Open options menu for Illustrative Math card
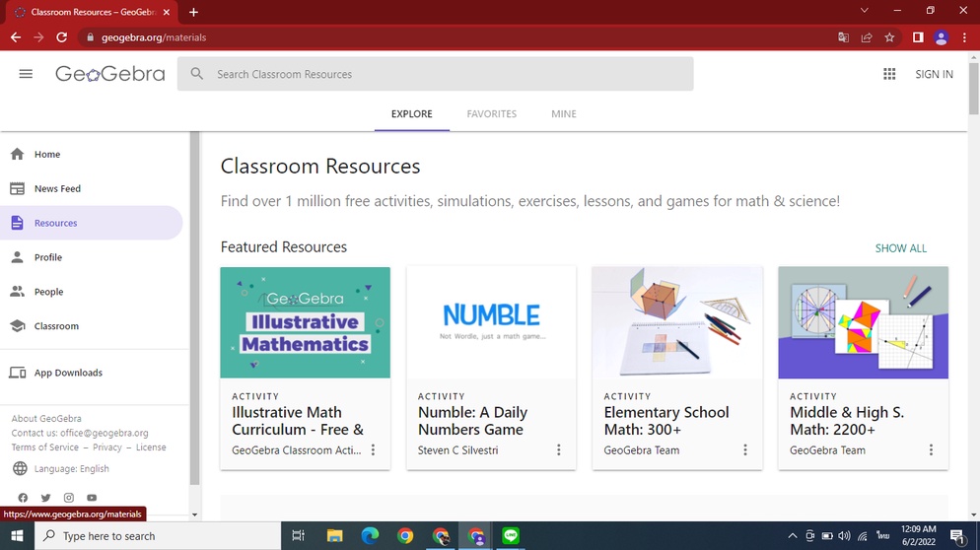The width and height of the screenshot is (980, 550). coord(373,450)
